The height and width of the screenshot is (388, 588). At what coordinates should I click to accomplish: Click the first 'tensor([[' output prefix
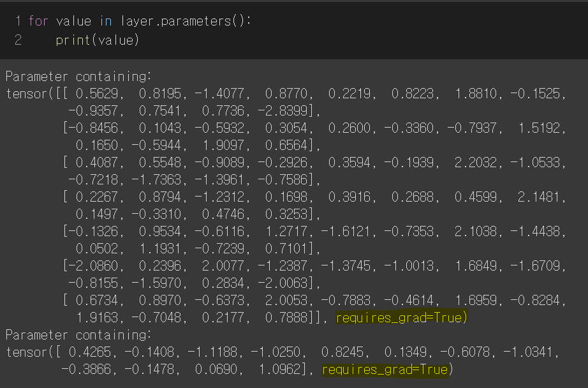37,93
